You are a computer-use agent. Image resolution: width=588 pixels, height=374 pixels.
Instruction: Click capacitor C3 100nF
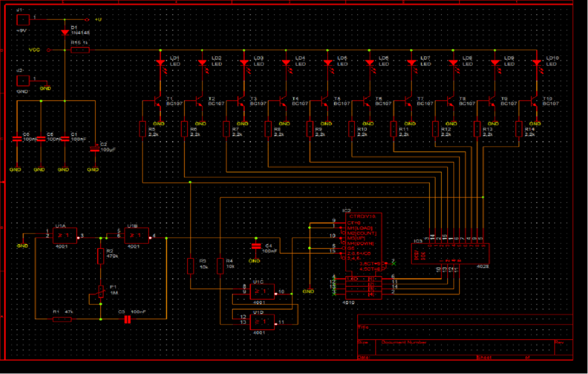click(x=128, y=320)
